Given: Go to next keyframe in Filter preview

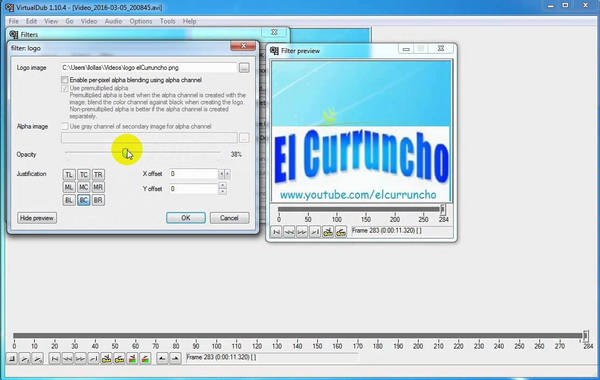Looking at the screenshot, I should coord(341,232).
